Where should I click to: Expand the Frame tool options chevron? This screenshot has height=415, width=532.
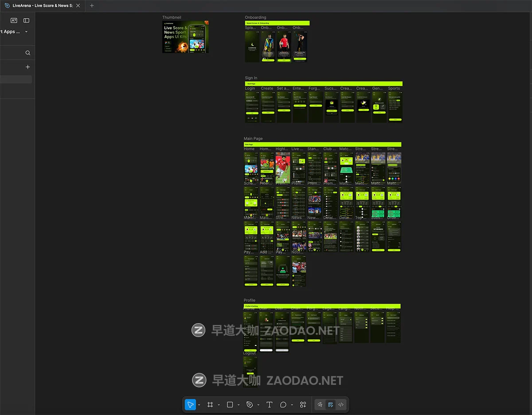click(x=219, y=405)
